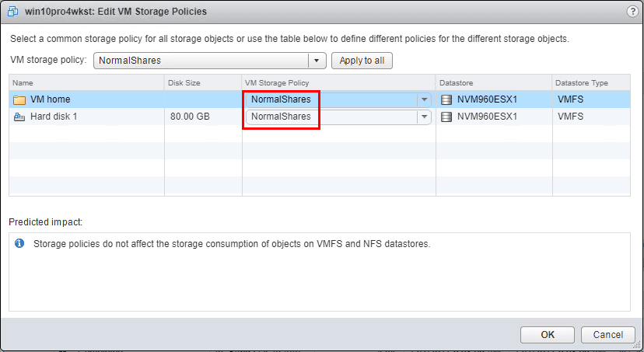Sort by the Name column header
644x352 pixels.
86,82
